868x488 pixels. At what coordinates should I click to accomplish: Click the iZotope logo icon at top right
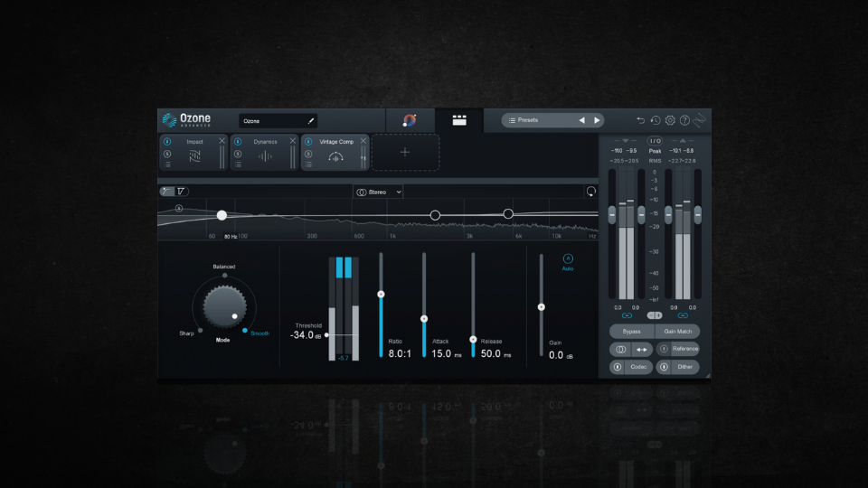700,120
